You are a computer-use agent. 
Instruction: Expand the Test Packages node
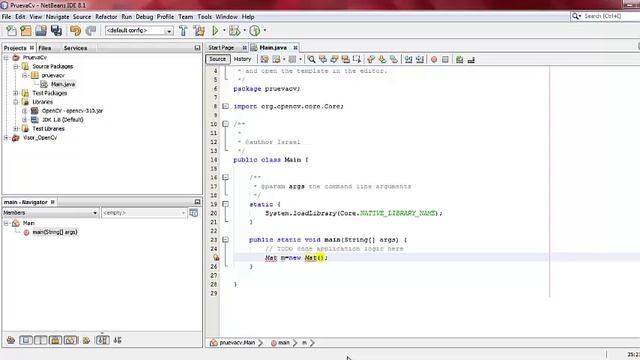click(x=16, y=93)
